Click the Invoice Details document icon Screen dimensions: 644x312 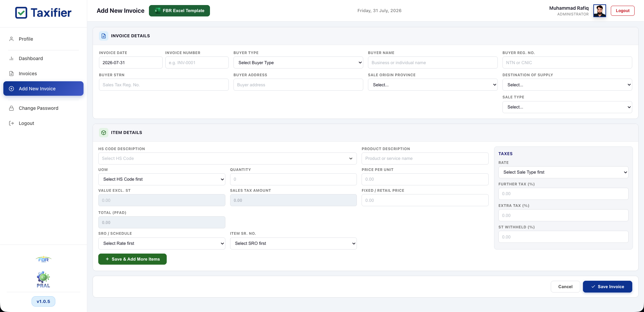tap(104, 36)
